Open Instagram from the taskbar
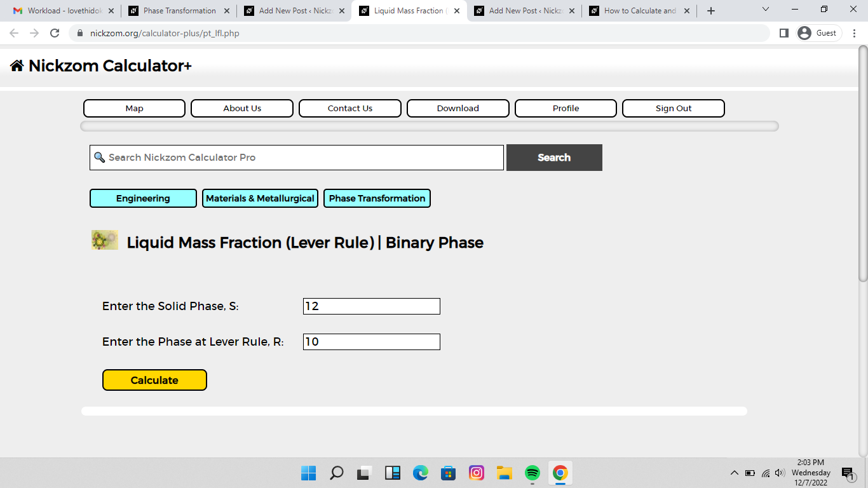This screenshot has height=488, width=868. (477, 473)
